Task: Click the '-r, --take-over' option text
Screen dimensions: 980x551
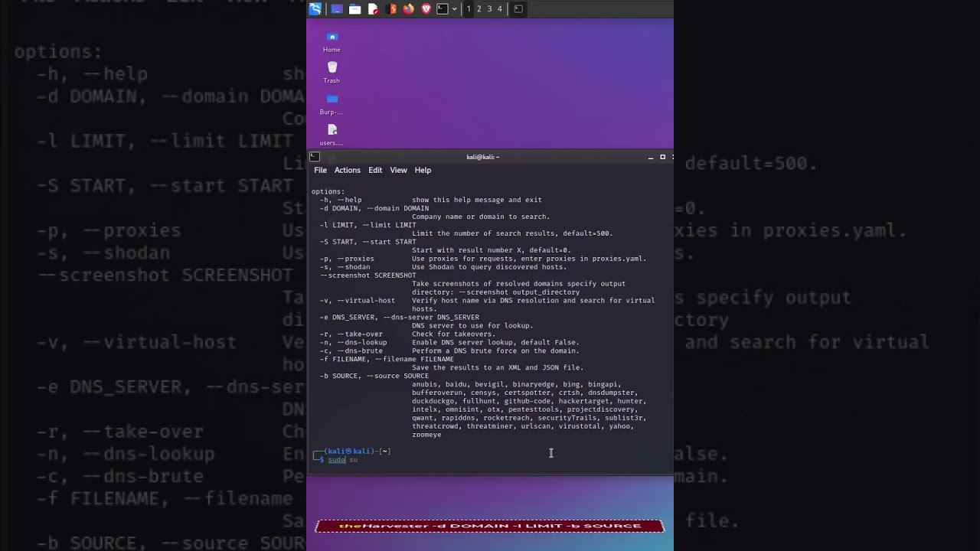Action: (x=351, y=334)
